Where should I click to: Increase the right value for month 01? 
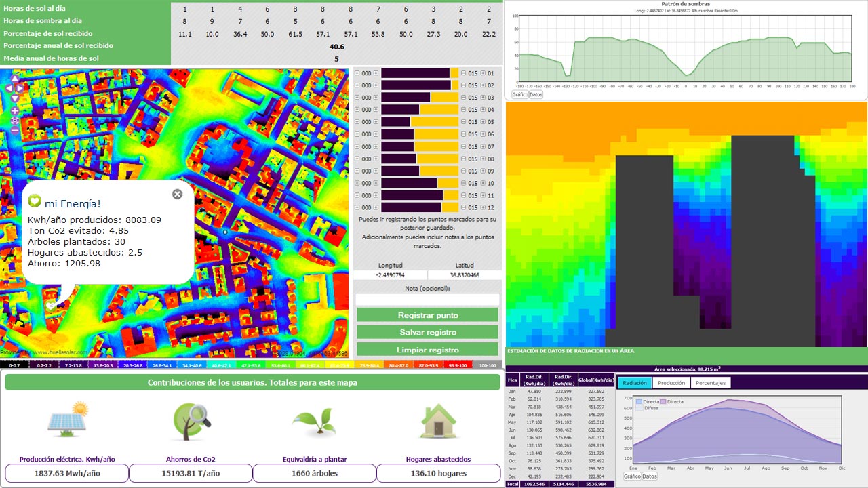pos(483,73)
